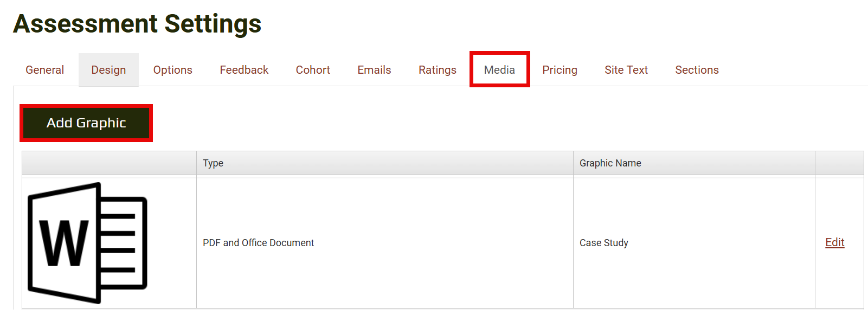868x315 pixels.
Task: Open the Pricing tab
Action: point(560,70)
